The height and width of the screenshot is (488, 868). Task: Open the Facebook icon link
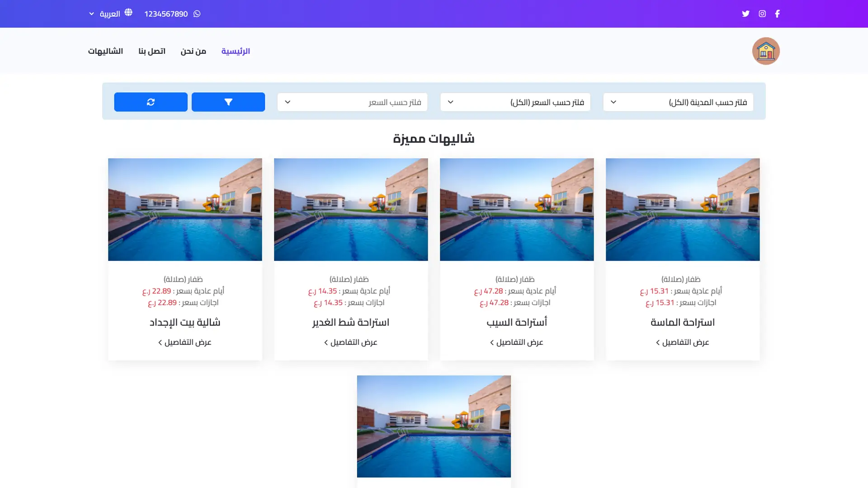(777, 14)
